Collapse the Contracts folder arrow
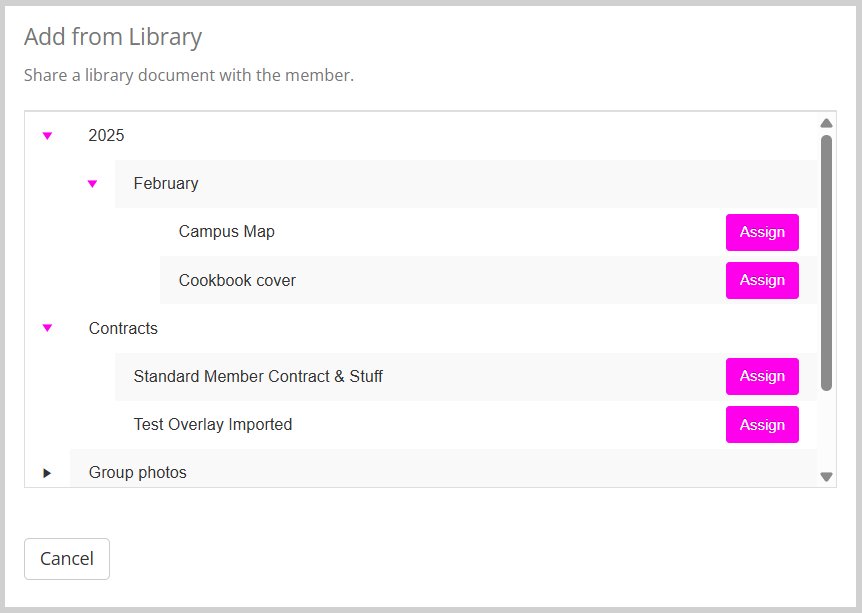This screenshot has width=862, height=613. pos(47,328)
